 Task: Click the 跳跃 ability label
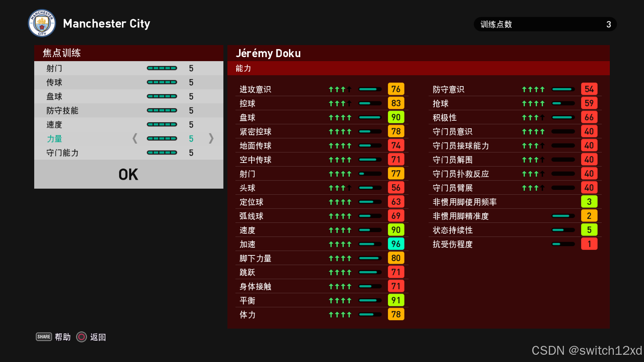pos(248,272)
